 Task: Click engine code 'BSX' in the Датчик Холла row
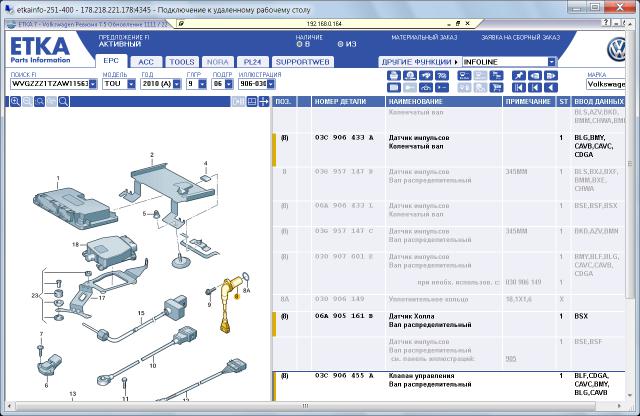(581, 316)
